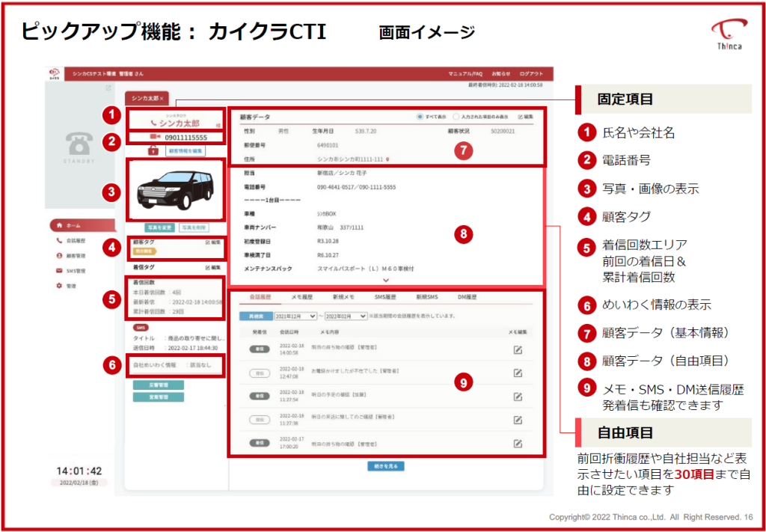The width and height of the screenshot is (766, 532).
Task: Open the DM履歴 tab
Action: coord(468,296)
